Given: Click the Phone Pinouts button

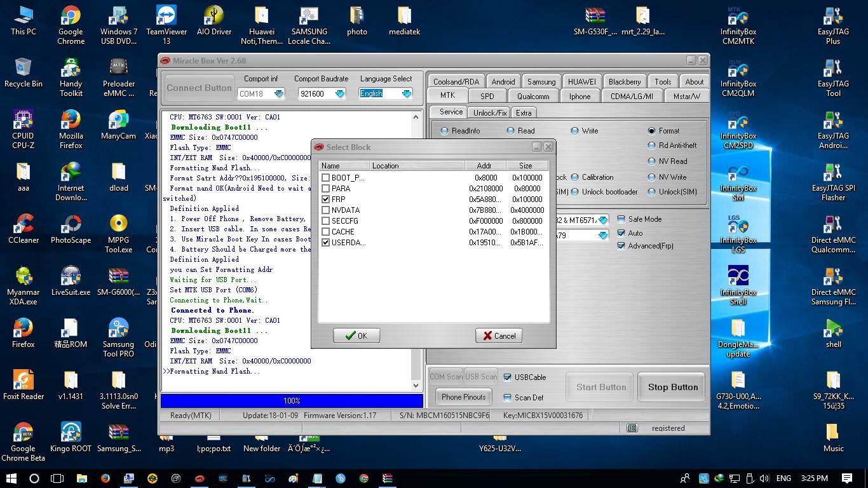Looking at the screenshot, I should tap(463, 397).
